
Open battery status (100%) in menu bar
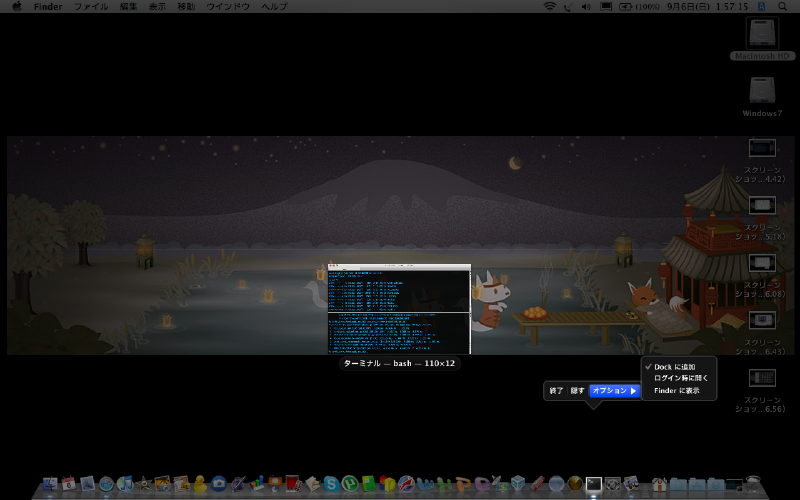[639, 7]
